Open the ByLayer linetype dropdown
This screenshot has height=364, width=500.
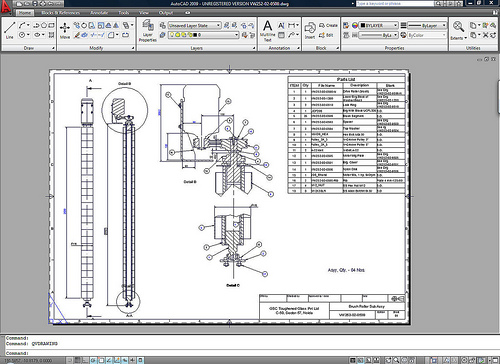pyautogui.click(x=378, y=35)
